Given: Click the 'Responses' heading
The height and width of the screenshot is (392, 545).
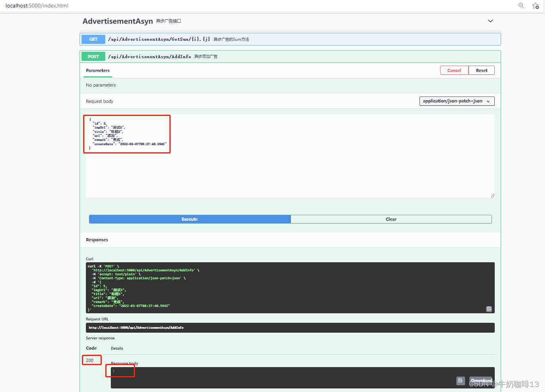Looking at the screenshot, I should [97, 240].
